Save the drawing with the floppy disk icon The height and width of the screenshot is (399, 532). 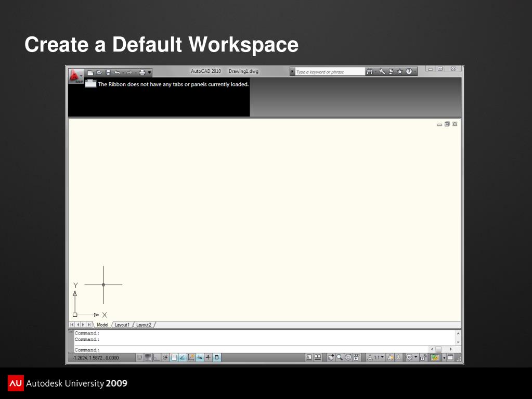point(108,72)
